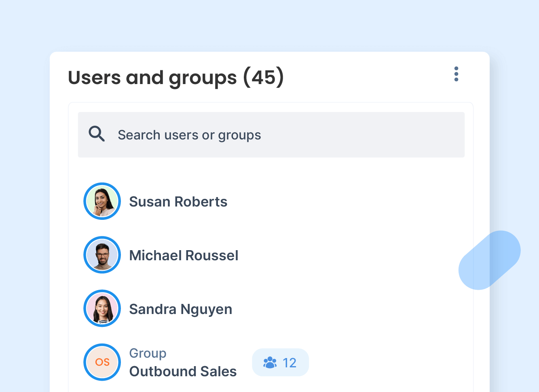Click the empty space right of Sandra Nguyen
This screenshot has width=539, height=392.
click(344, 309)
